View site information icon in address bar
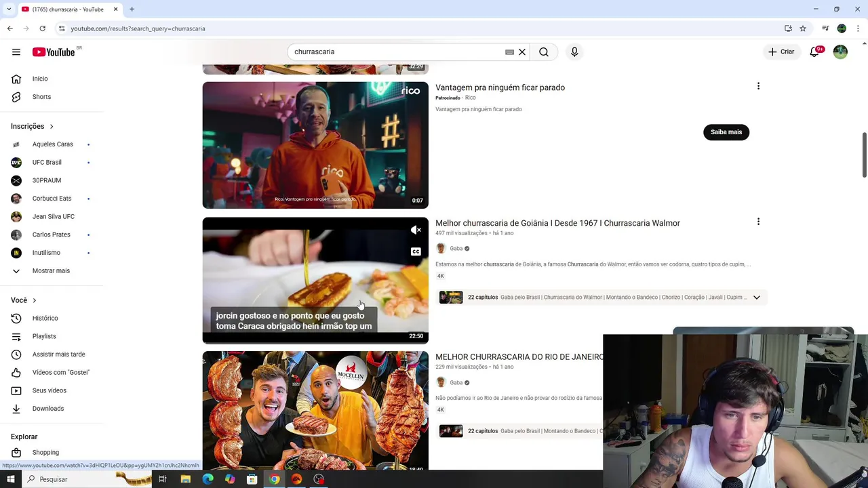 click(62, 28)
